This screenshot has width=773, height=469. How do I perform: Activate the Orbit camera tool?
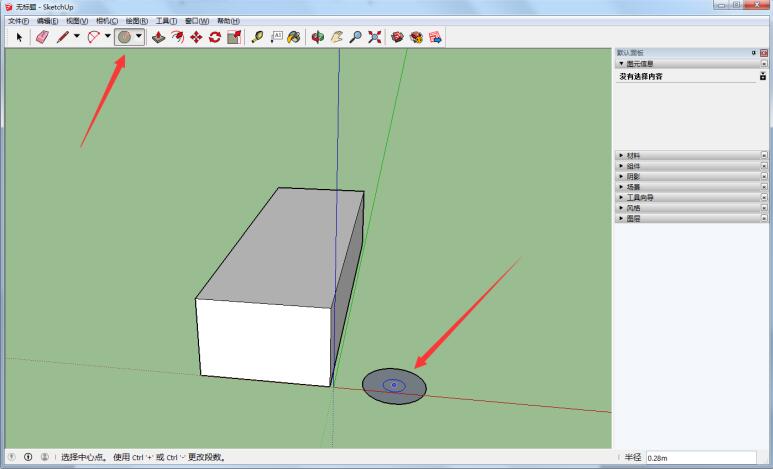(x=318, y=37)
